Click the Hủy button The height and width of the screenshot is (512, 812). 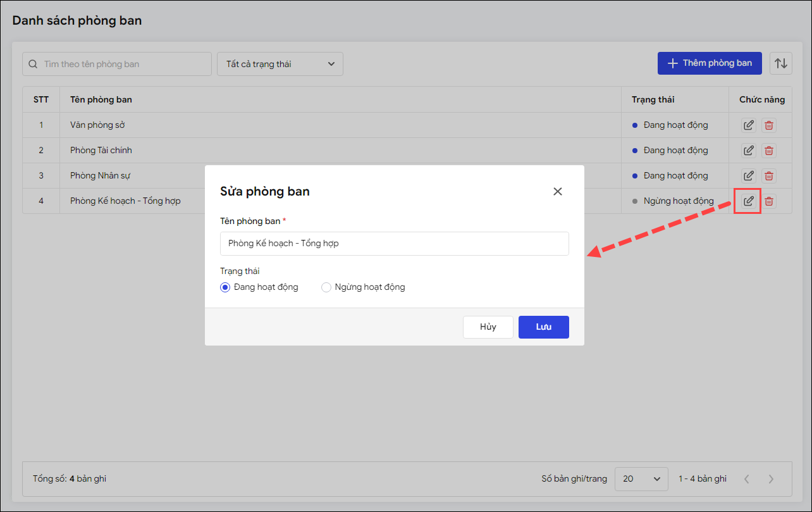point(488,327)
